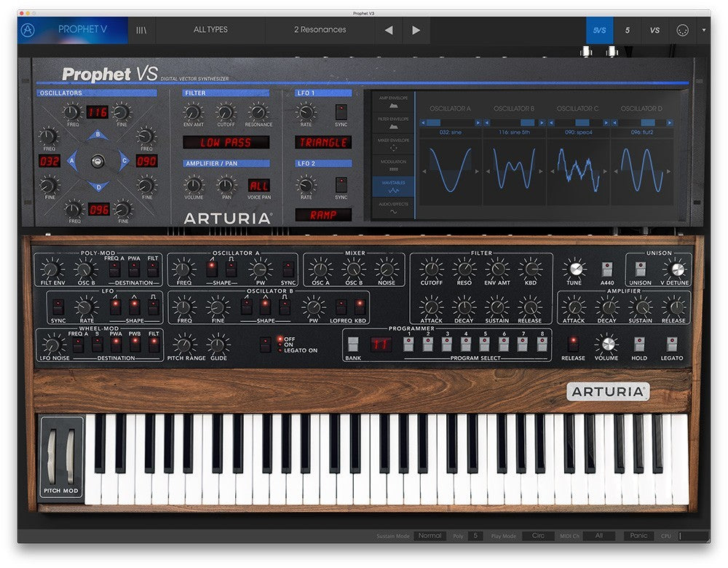Toggle the UNISON switch
This screenshot has width=728, height=568.
[x=640, y=269]
